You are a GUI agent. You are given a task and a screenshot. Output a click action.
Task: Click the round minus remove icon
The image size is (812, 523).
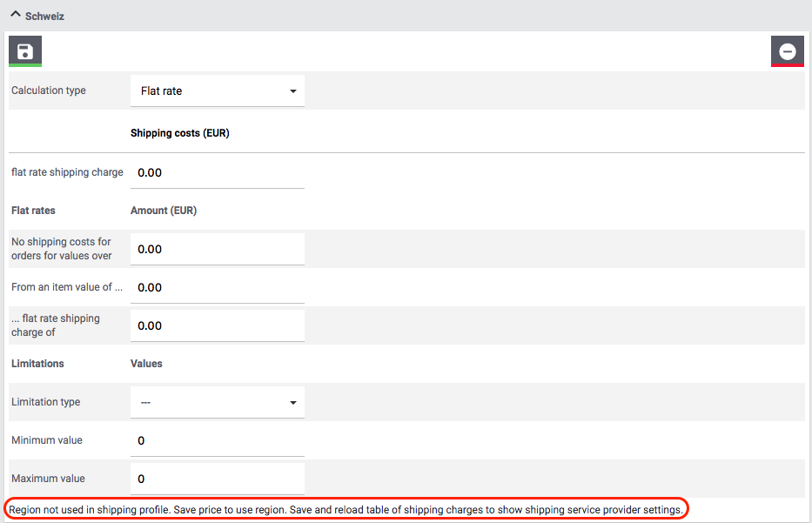[787, 51]
